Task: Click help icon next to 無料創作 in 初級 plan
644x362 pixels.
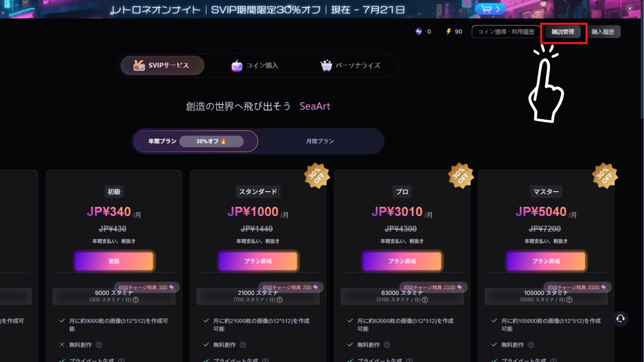Action: click(99, 345)
